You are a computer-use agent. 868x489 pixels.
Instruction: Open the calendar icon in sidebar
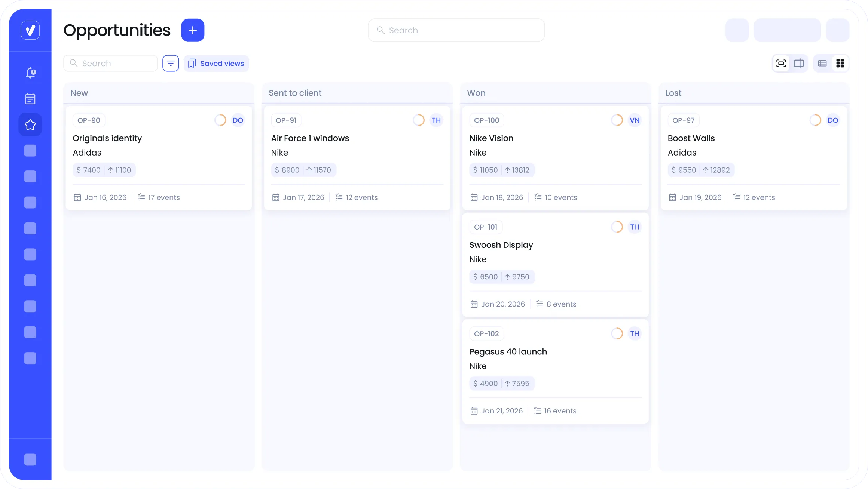click(30, 99)
